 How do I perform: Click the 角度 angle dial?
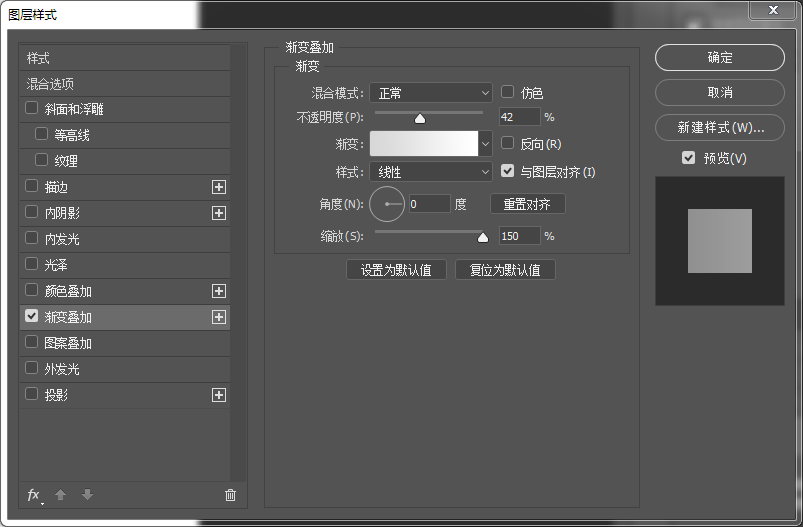387,204
